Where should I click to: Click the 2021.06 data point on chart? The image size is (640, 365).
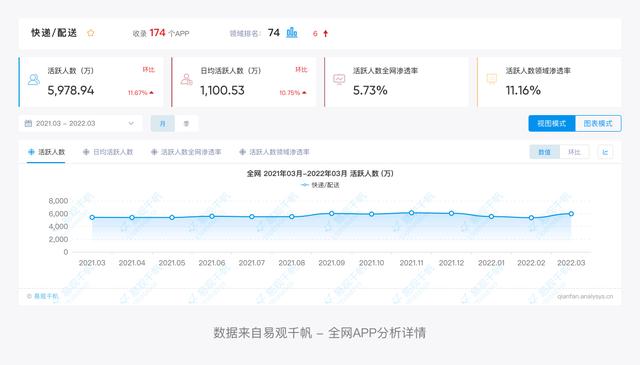212,216
